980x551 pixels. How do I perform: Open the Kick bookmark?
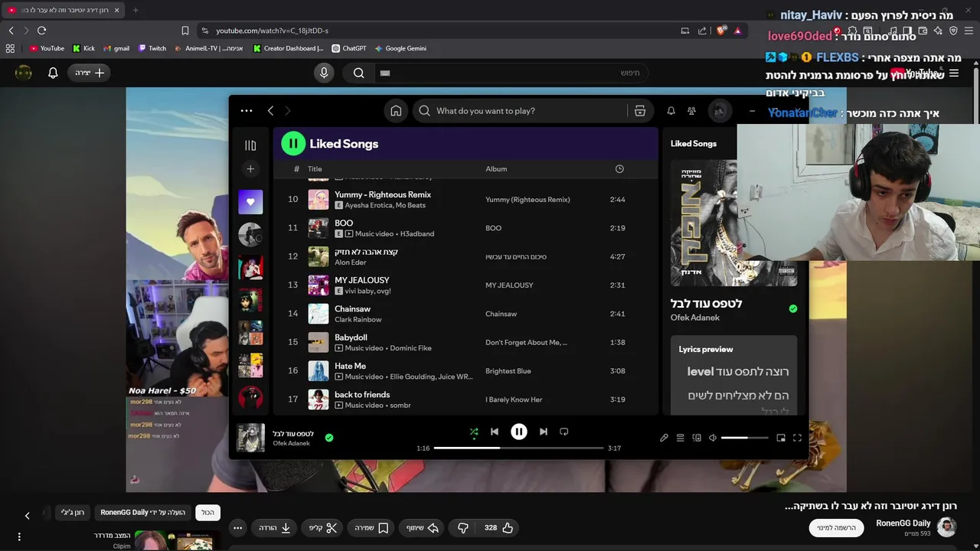click(x=84, y=48)
